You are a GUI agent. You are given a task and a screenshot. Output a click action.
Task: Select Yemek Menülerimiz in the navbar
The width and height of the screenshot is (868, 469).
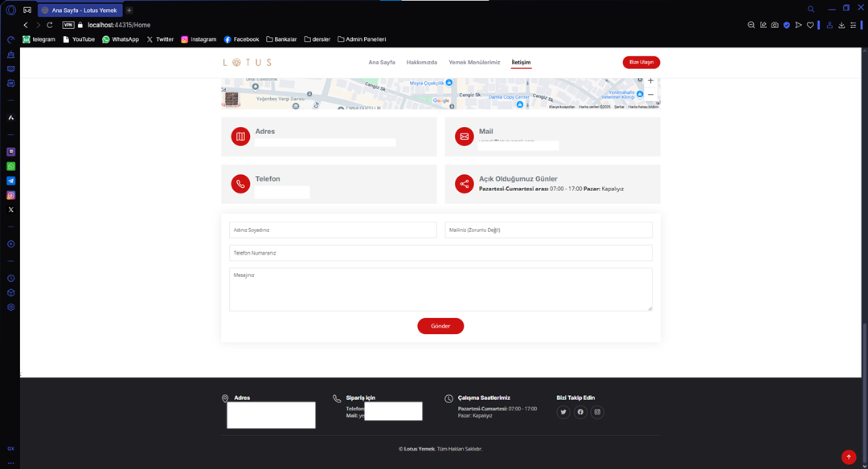(x=474, y=63)
